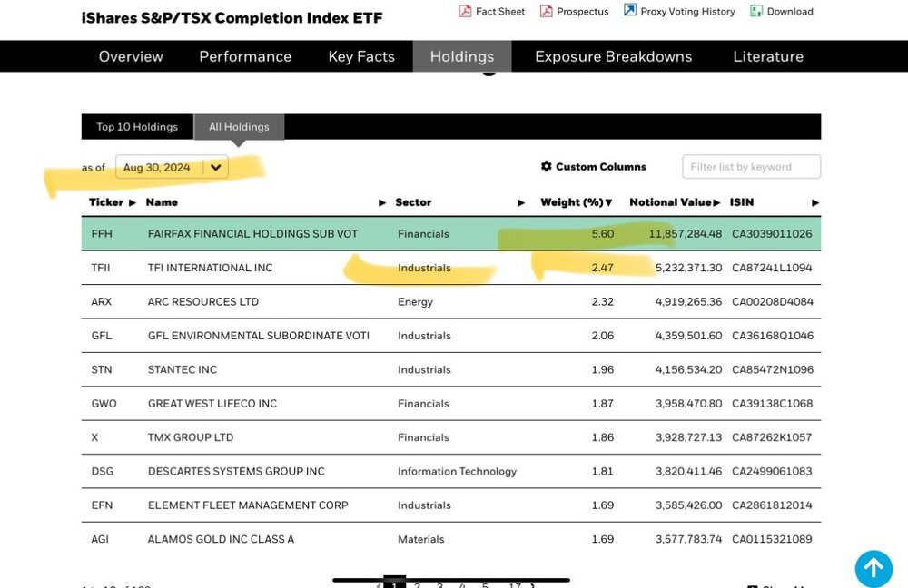Click the Custom Columns gear icon
The height and width of the screenshot is (588, 908).
click(546, 167)
